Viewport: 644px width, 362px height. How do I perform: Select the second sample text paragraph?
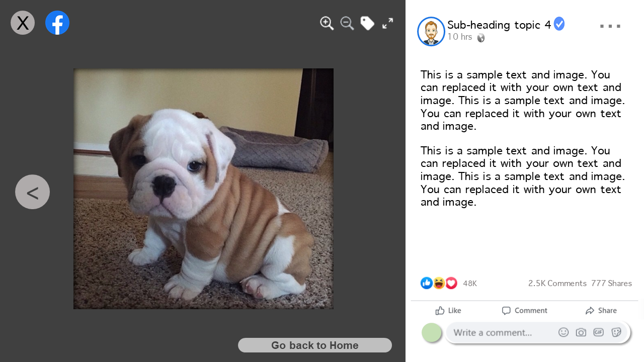(523, 176)
